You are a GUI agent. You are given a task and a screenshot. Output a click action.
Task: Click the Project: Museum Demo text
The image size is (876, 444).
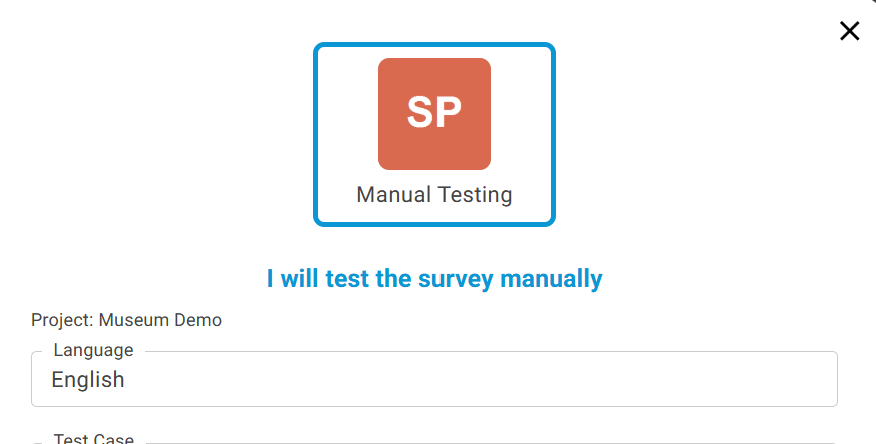pyautogui.click(x=126, y=320)
